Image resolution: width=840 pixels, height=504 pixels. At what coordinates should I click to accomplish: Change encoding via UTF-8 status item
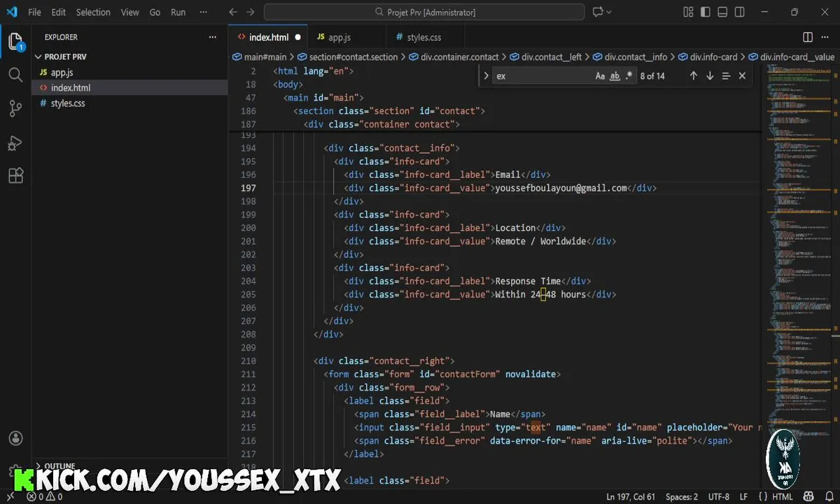719,496
